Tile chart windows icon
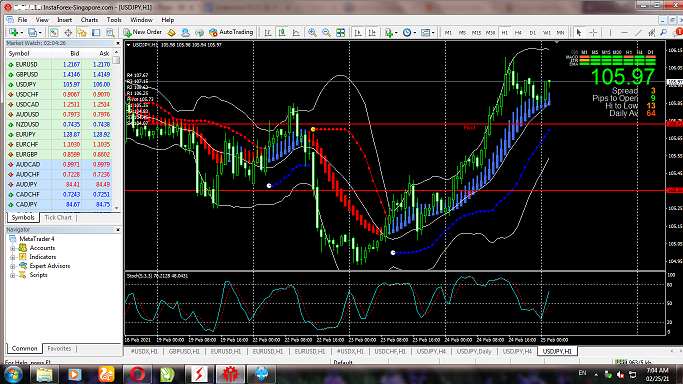Image resolution: width=683 pixels, height=384 pixels. (x=341, y=33)
